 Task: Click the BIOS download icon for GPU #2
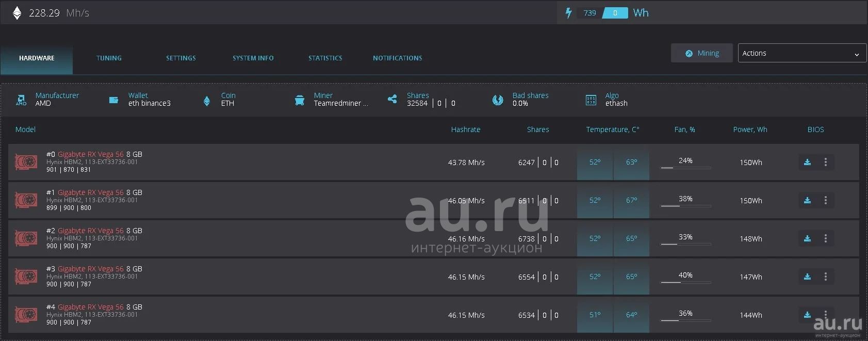[807, 238]
